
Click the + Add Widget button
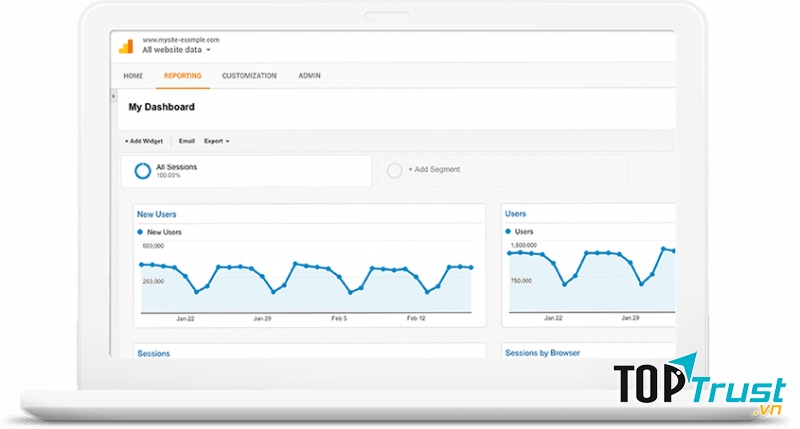(143, 141)
